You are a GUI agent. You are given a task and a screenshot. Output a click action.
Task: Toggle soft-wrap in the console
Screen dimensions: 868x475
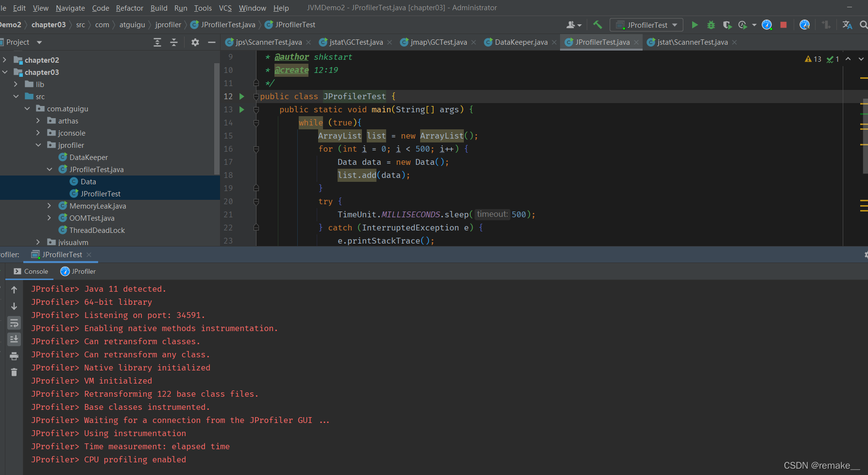[14, 323]
